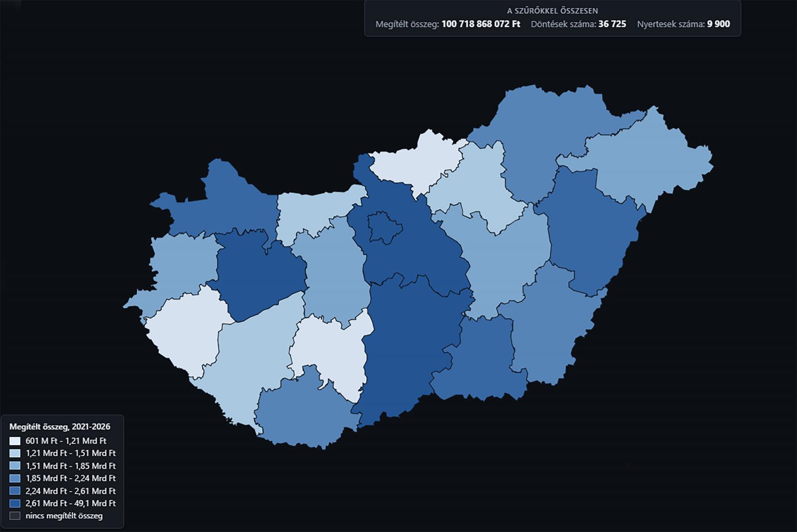Select the 2,24 Mrd Ft - 2,61 Mrd Ft legend swatch
This screenshot has height=532, width=797.
[15, 491]
